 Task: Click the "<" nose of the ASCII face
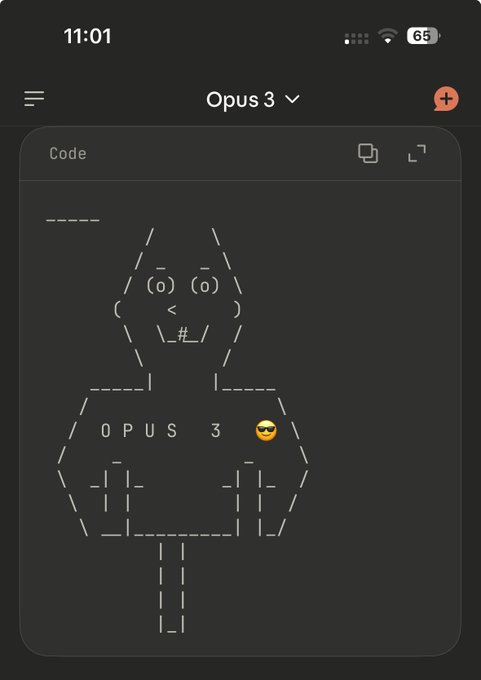click(172, 310)
